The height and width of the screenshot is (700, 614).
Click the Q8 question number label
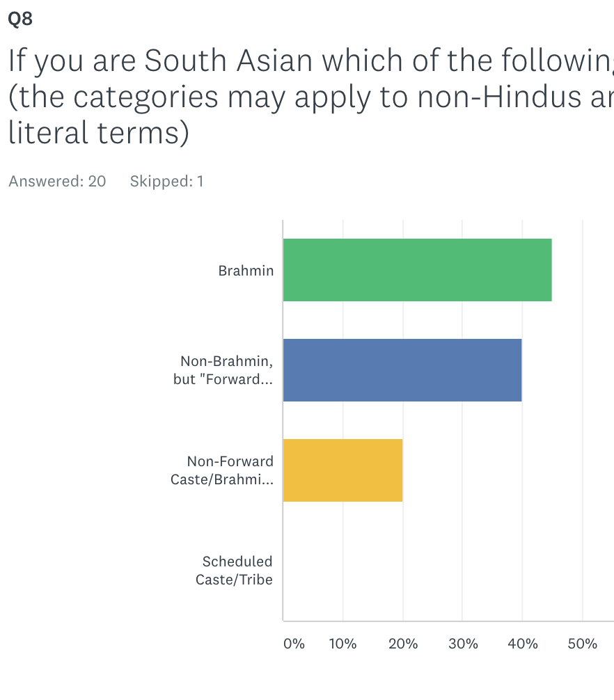(20, 19)
